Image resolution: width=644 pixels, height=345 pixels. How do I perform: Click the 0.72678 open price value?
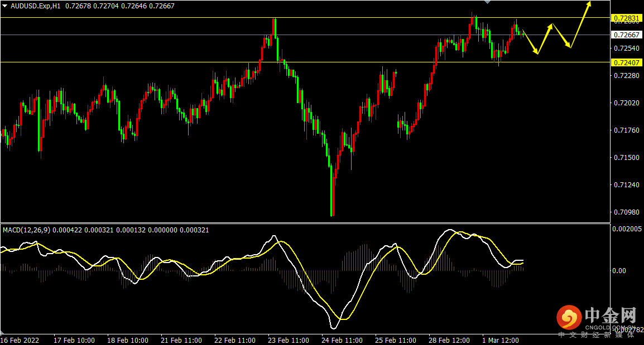tap(78, 6)
